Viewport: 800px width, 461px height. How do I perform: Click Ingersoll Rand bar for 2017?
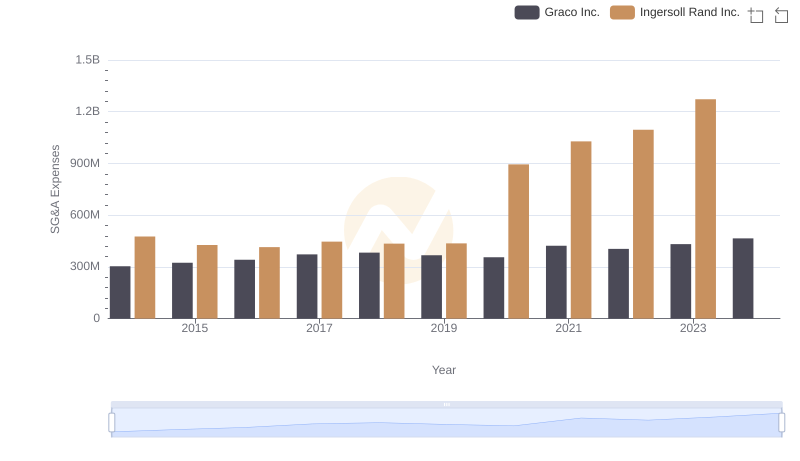click(x=332, y=280)
